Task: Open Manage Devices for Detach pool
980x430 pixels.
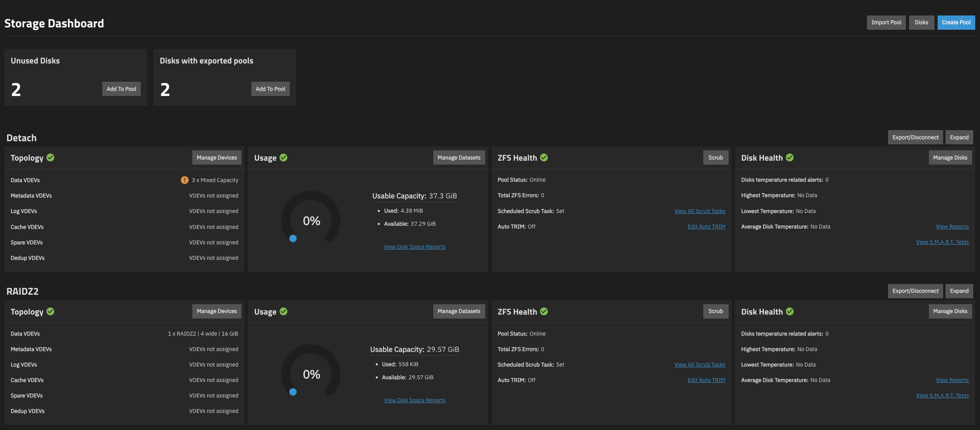Action: 217,157
